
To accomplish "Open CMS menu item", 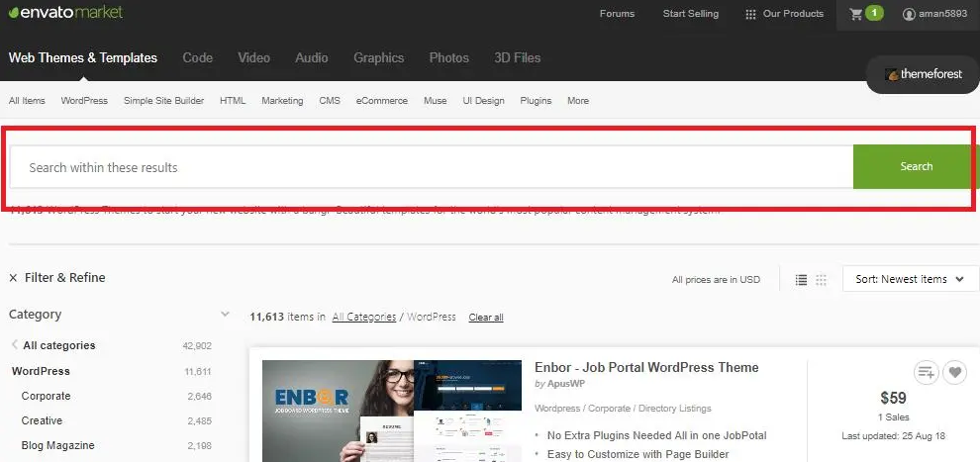I will 330,101.
